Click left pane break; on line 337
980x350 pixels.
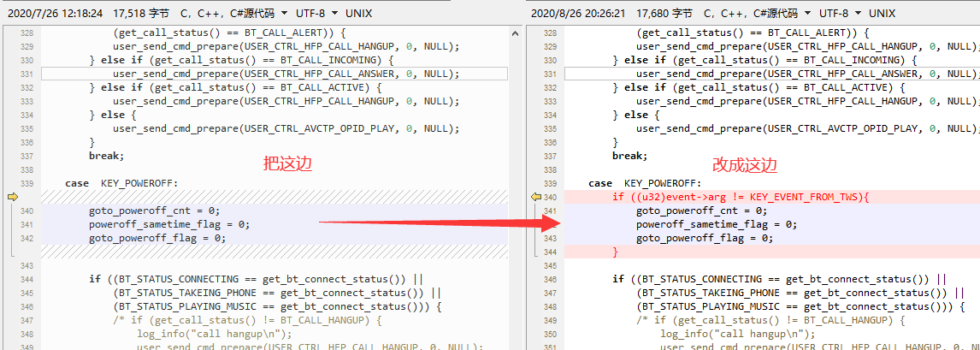107,156
